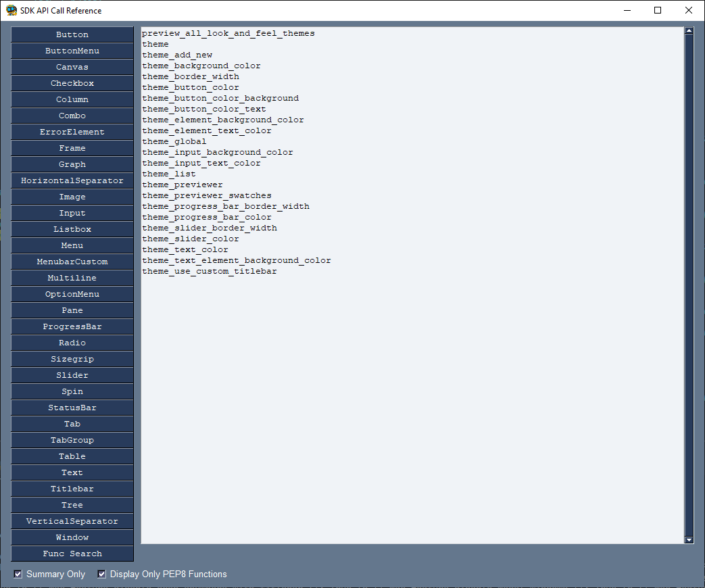Screen dimensions: 705x588
Task: Open the Window reference
Action: (x=72, y=537)
